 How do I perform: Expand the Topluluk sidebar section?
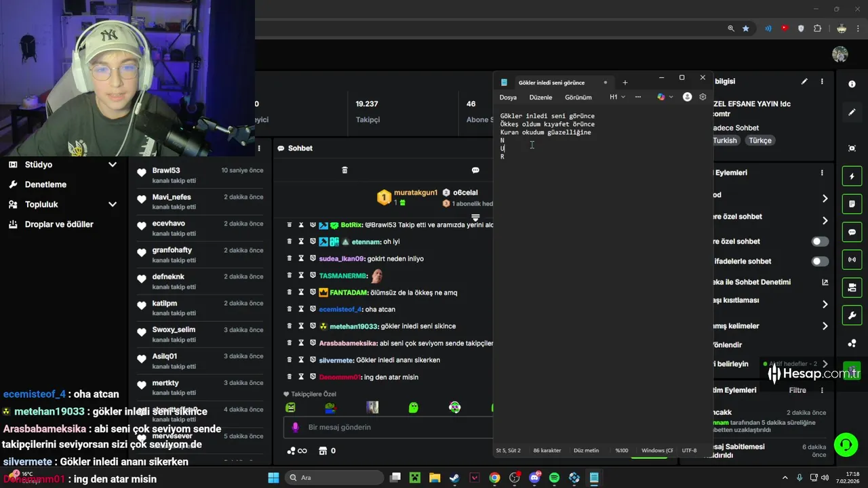[62, 204]
